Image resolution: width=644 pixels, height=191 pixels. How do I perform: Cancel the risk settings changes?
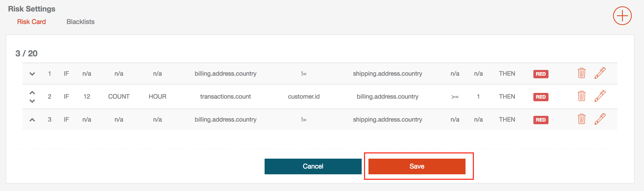pyautogui.click(x=313, y=166)
